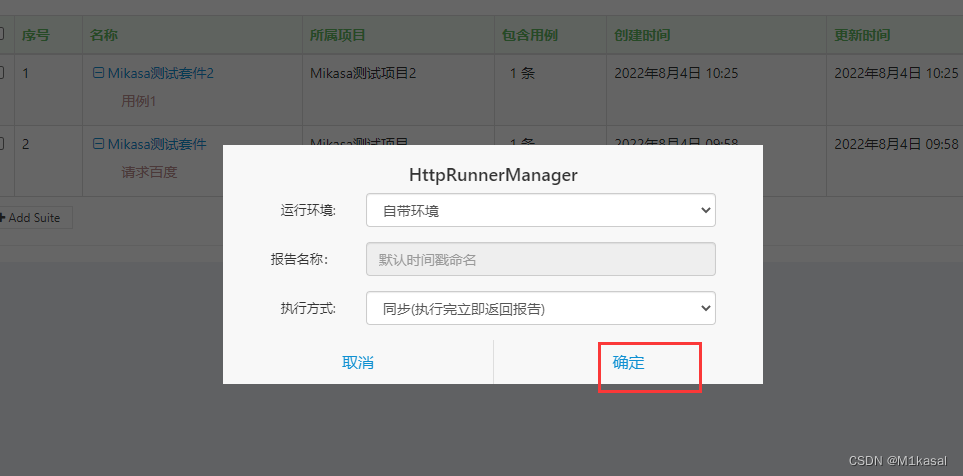Click updated time 2022年8月4日 09:58
963x476 pixels.
pyautogui.click(x=896, y=144)
